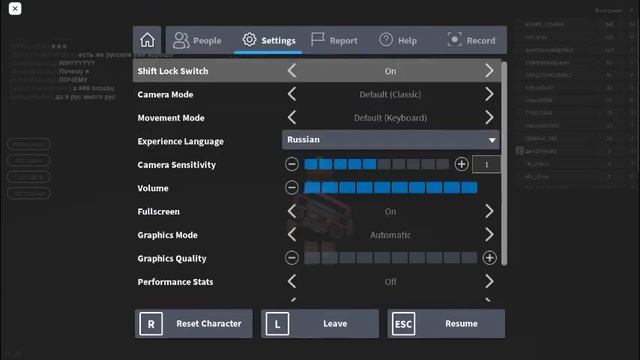Decrease Camera Sensitivity with minus icon
This screenshot has width=640, height=360.
pyautogui.click(x=292, y=164)
